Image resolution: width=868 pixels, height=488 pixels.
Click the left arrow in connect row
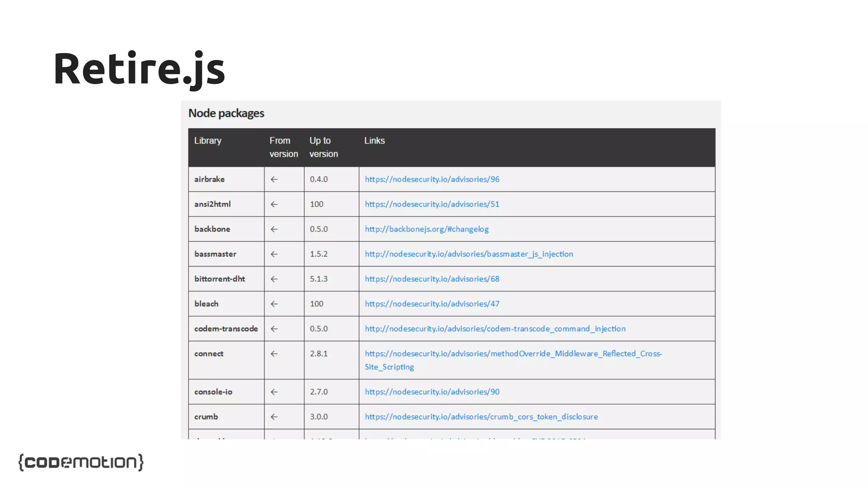pyautogui.click(x=274, y=354)
